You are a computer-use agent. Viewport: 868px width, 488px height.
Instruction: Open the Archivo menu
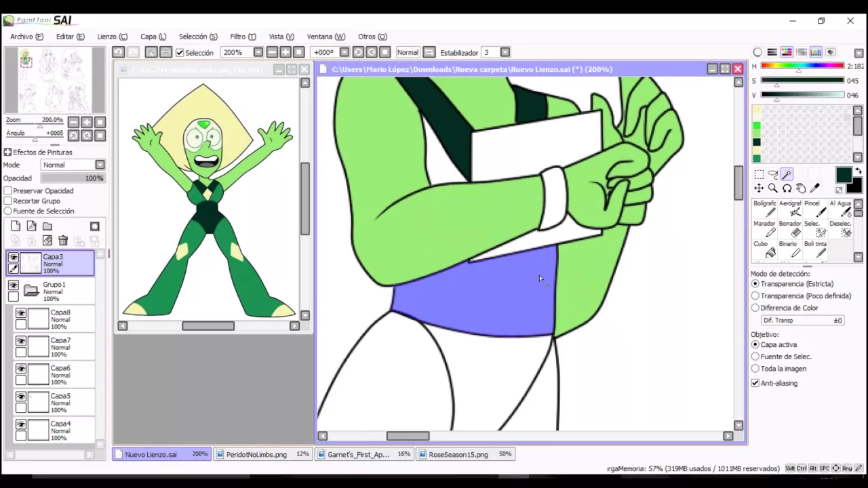coord(26,37)
